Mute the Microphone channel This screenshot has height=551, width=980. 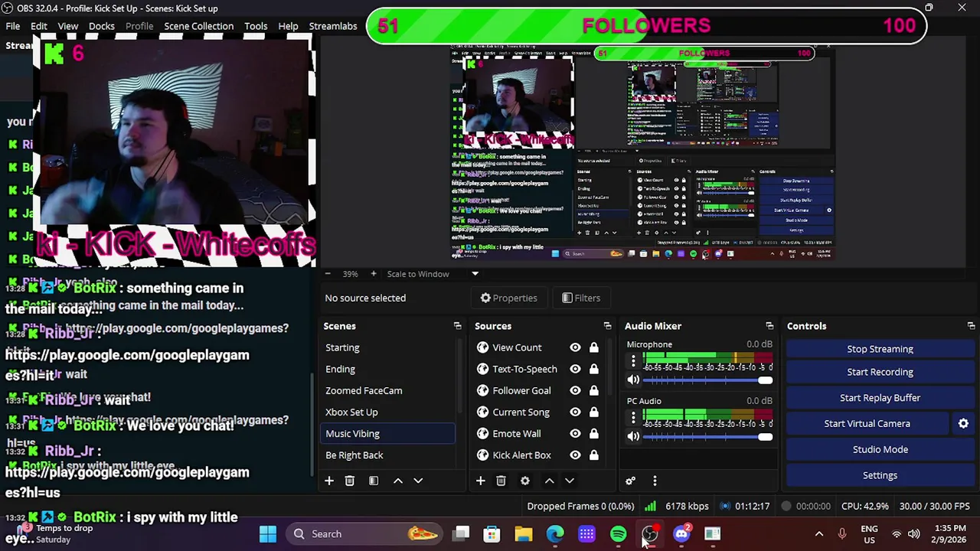[x=633, y=380]
